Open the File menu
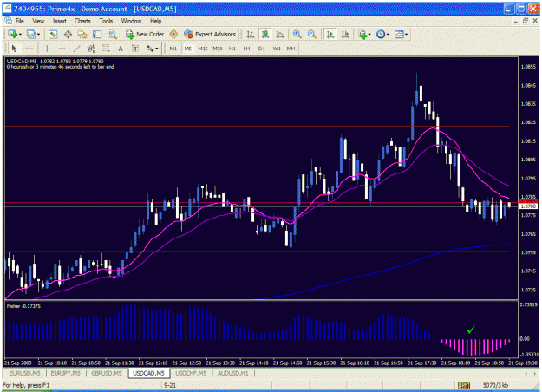Viewport: 542px width, 392px height. coord(20,21)
